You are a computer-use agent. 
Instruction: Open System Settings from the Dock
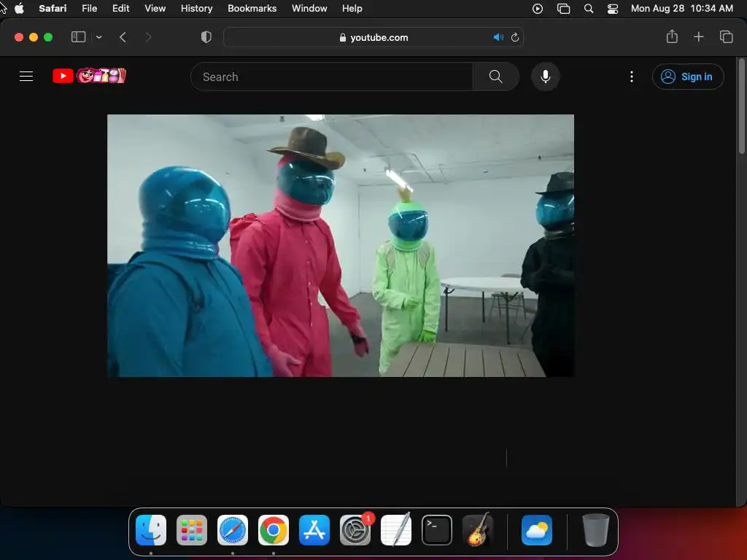pyautogui.click(x=355, y=530)
